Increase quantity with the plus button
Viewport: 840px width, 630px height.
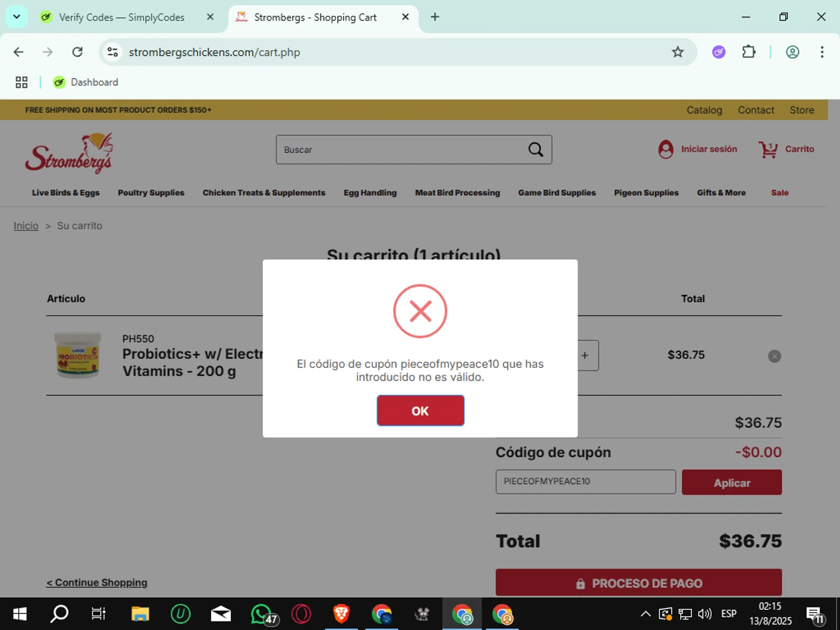585,356
